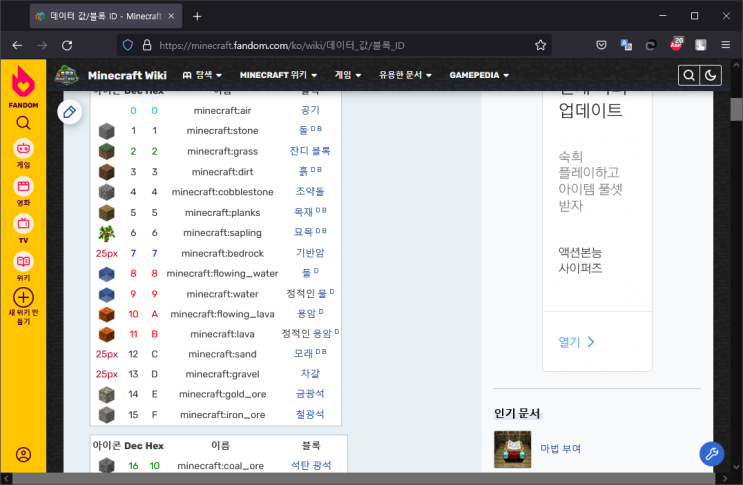Open the 게임 games sidebar icon
Image resolution: width=743 pixels, height=485 pixels.
23,149
